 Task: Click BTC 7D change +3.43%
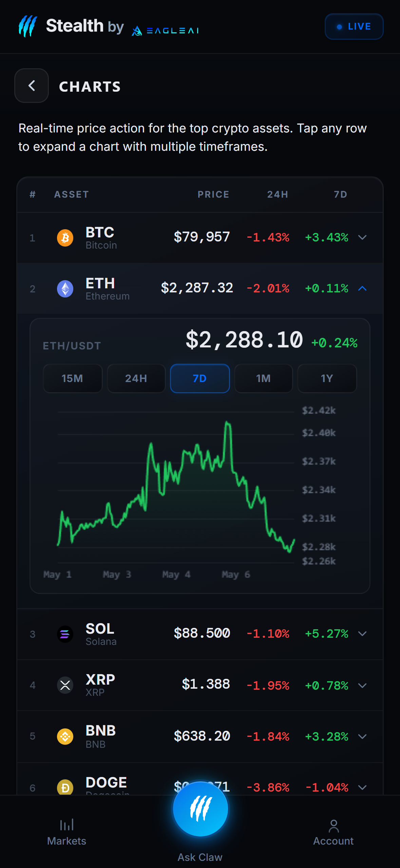click(x=327, y=237)
